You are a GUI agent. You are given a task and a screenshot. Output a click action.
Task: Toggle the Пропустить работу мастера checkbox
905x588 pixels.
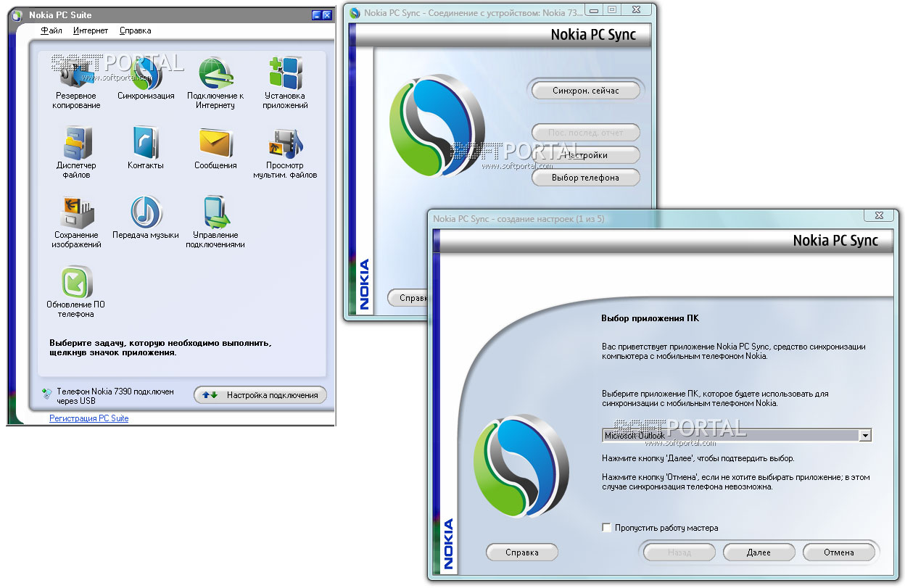click(607, 528)
